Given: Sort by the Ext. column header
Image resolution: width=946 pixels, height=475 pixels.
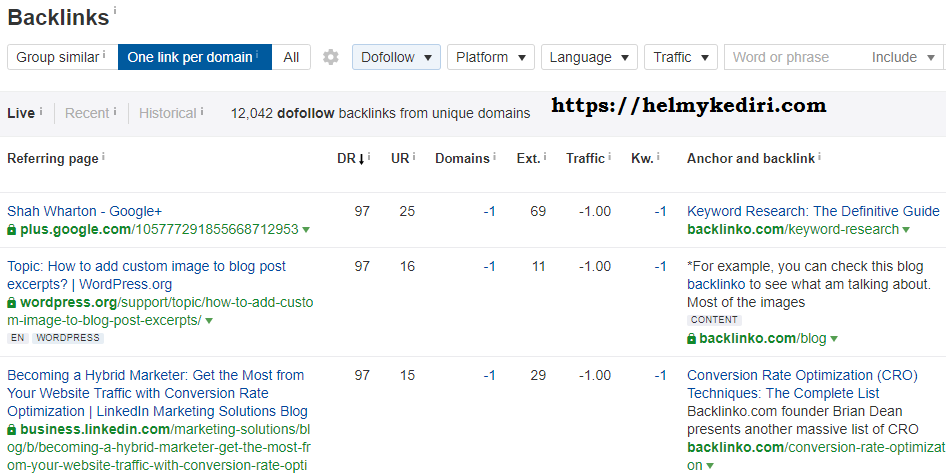Looking at the screenshot, I should click(x=529, y=159).
